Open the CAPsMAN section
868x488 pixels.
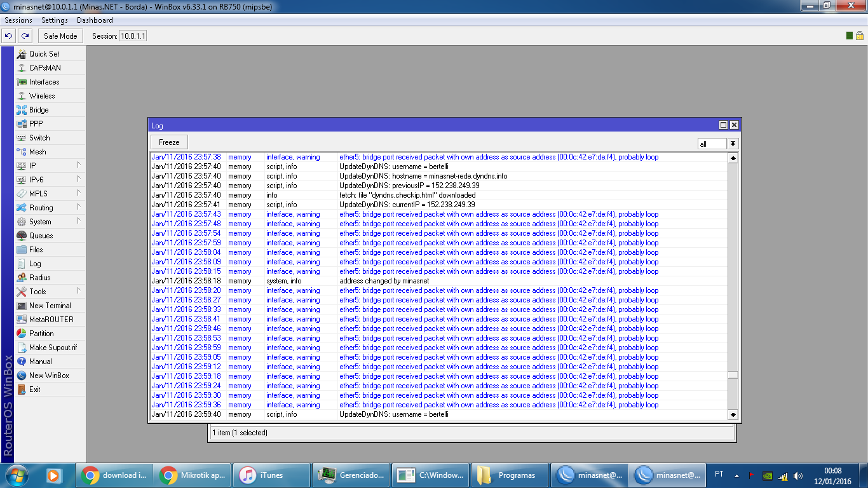click(x=50, y=68)
